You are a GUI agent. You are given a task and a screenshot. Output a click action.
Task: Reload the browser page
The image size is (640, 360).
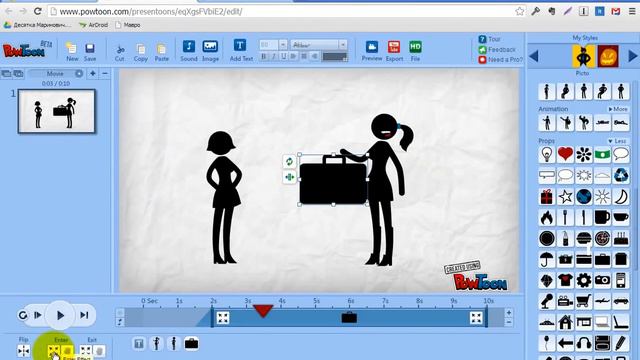click(38, 11)
